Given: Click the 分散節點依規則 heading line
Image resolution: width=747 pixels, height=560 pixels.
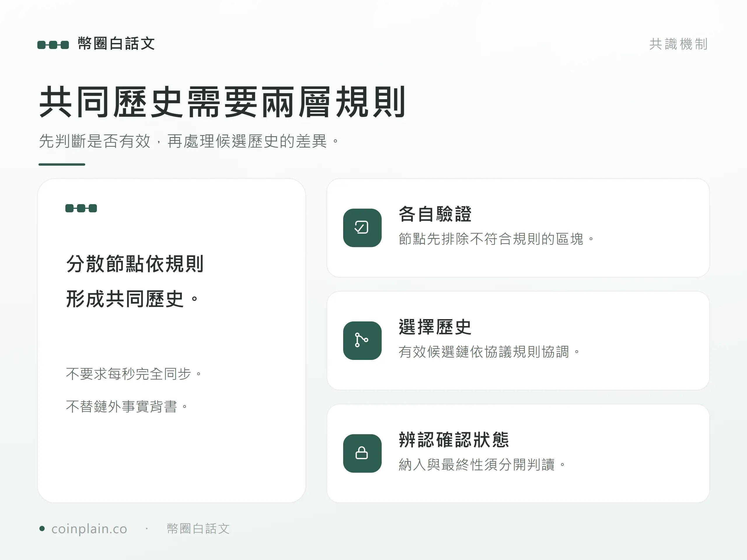Looking at the screenshot, I should (135, 264).
